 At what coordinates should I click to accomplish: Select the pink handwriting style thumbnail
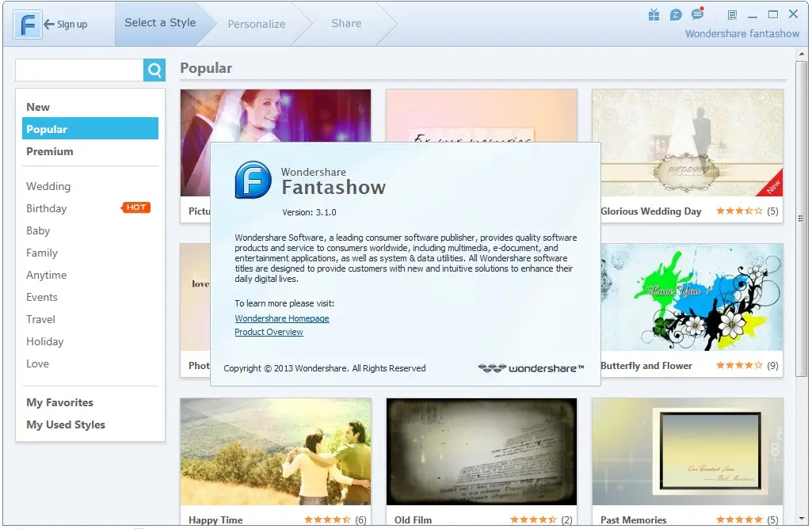coord(482,116)
